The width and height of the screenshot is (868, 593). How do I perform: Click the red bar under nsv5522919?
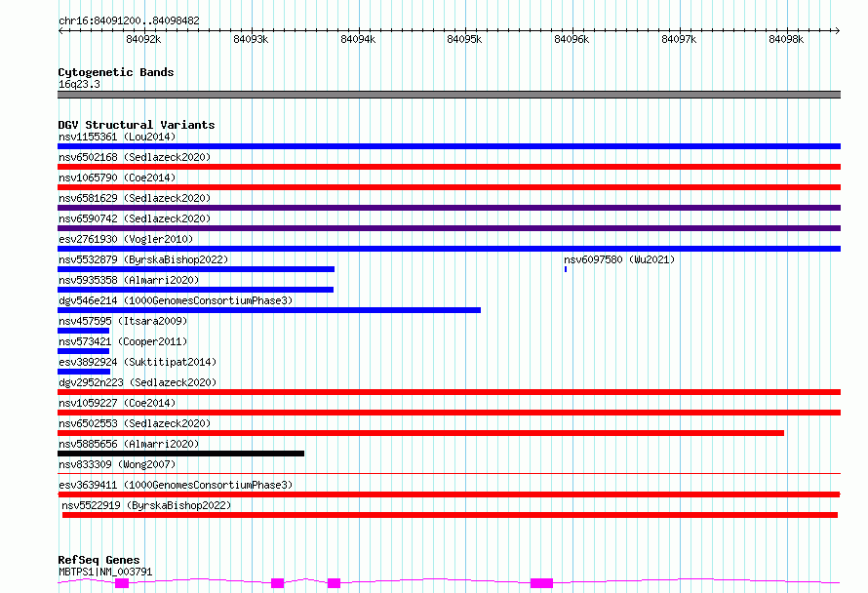click(450, 515)
